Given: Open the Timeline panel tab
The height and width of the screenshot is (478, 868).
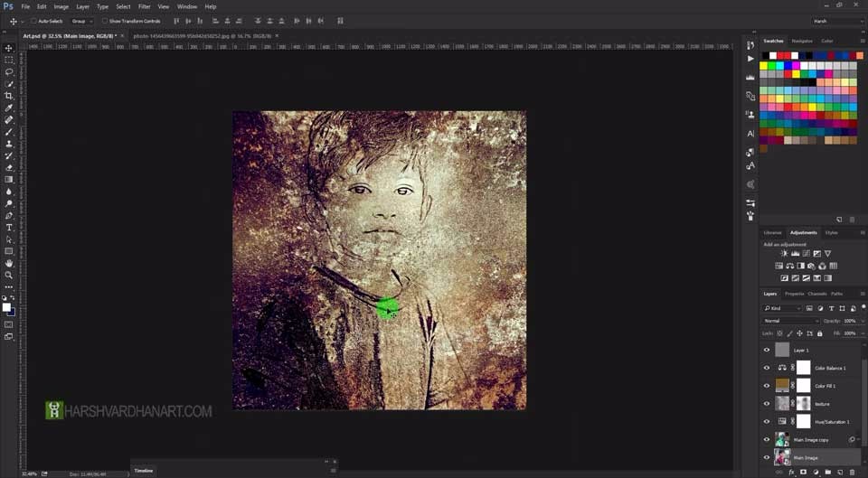Looking at the screenshot, I should click(x=144, y=471).
